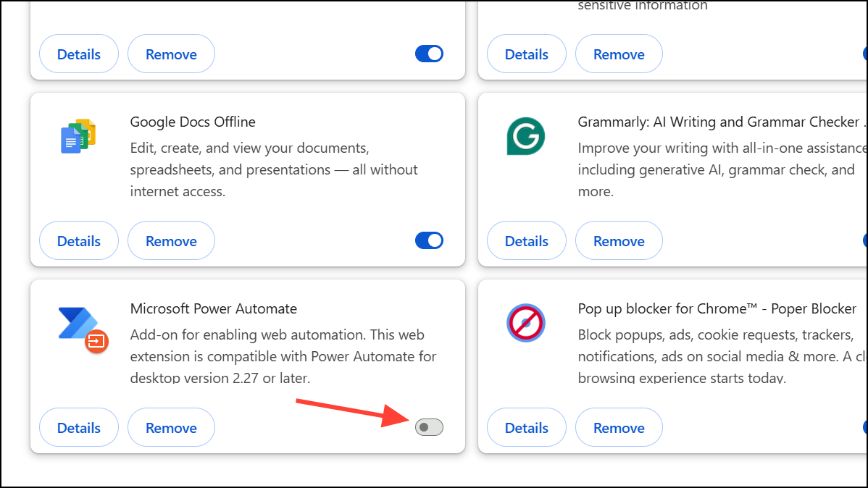Remove the Grammarly extension
The image size is (868, 488).
coord(619,240)
